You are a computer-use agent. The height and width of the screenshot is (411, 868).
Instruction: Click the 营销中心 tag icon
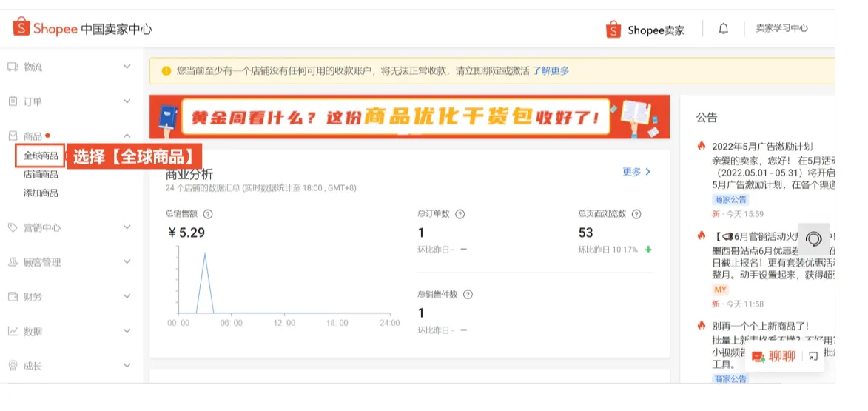pos(13,227)
